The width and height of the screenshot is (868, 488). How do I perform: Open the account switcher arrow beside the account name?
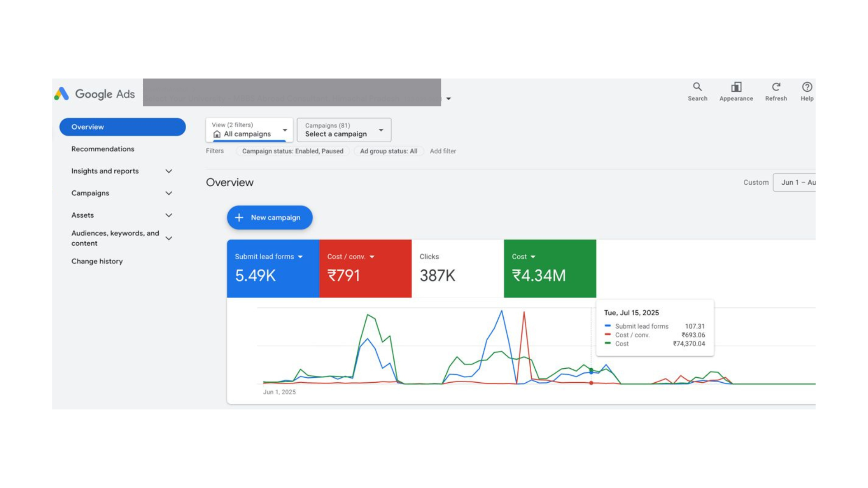pos(448,99)
